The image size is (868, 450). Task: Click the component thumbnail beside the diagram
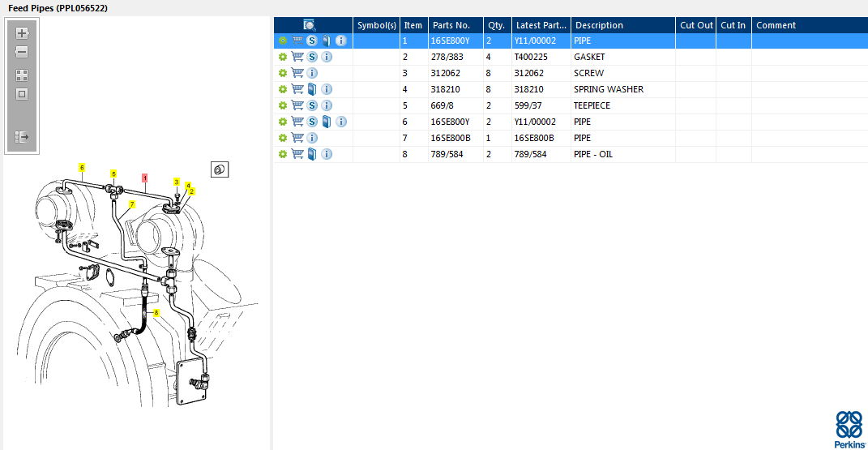tap(219, 169)
